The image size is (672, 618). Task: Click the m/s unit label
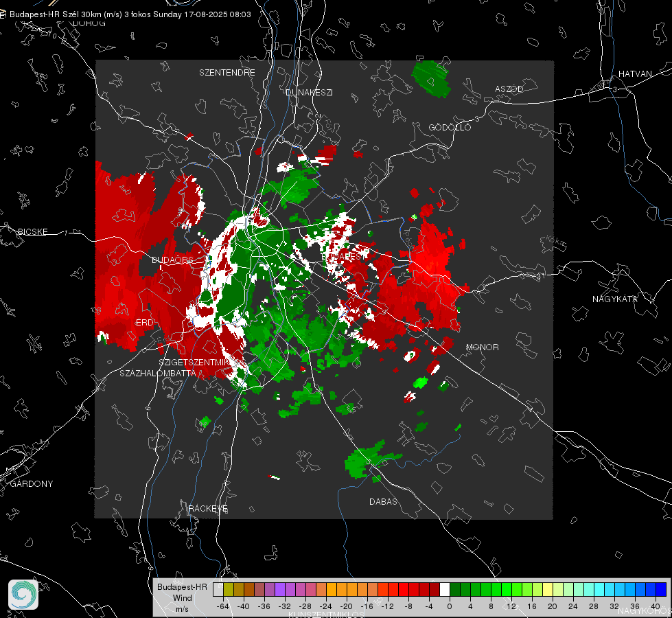click(x=182, y=608)
